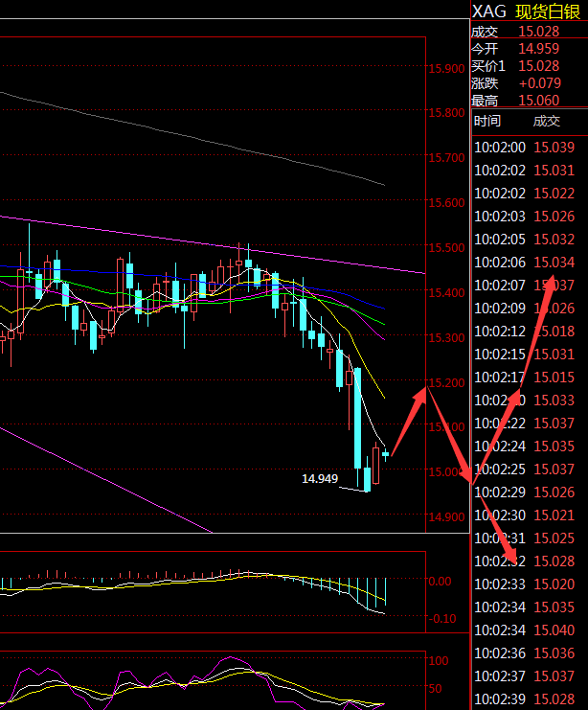Click the 15.800 price axis label

pyautogui.click(x=447, y=113)
